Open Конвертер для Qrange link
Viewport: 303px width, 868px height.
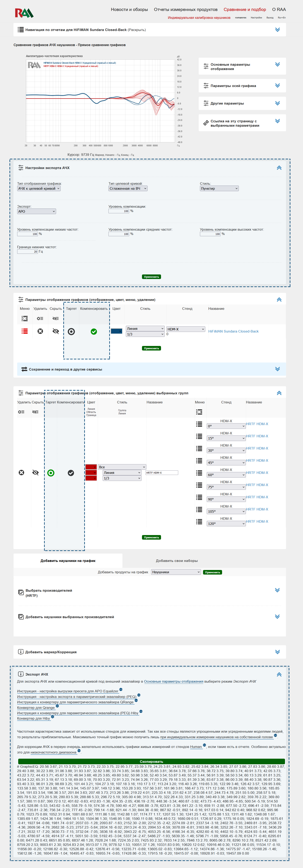[36, 708]
